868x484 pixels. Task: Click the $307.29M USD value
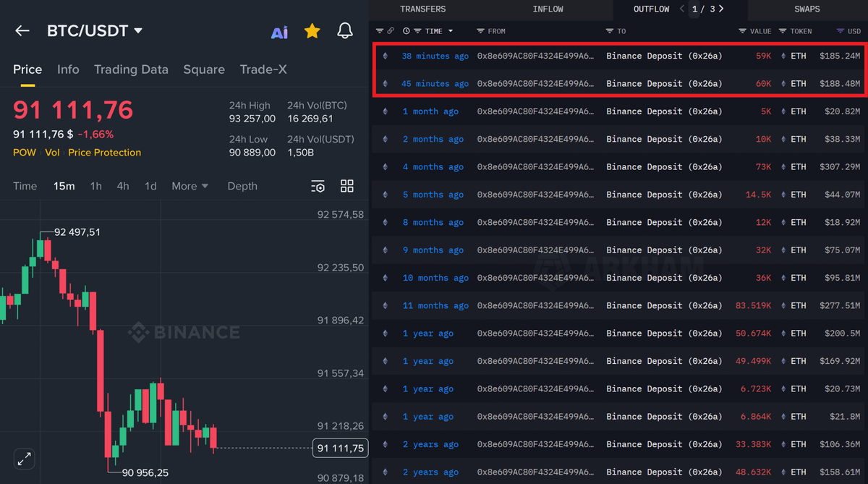(840, 167)
